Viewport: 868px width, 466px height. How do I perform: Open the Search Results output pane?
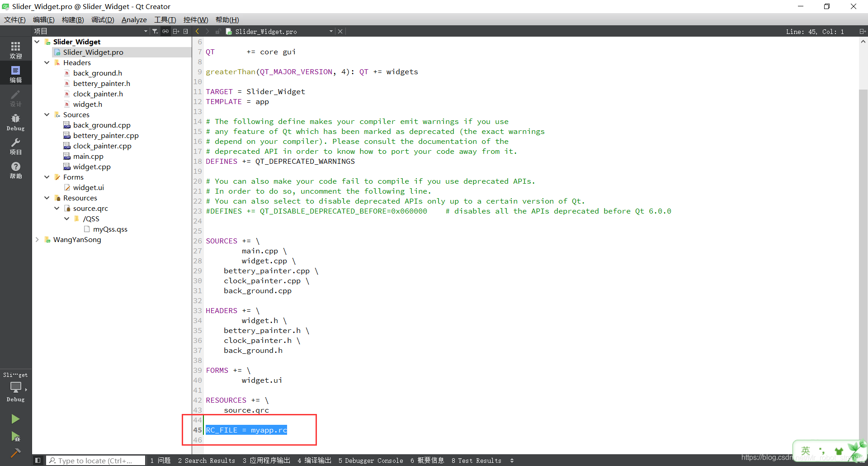coord(207,461)
